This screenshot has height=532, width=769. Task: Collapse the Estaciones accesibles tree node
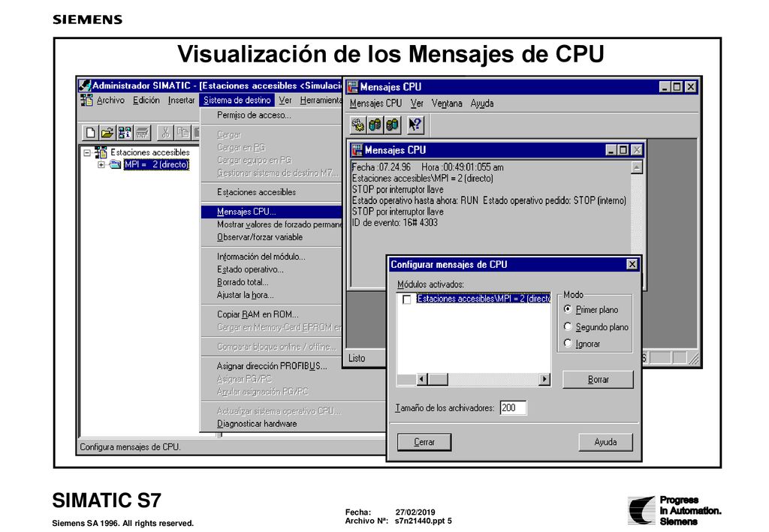[x=87, y=153]
